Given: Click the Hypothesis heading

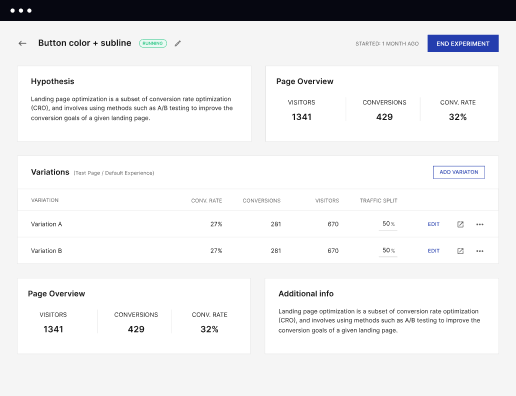Looking at the screenshot, I should coord(52,81).
